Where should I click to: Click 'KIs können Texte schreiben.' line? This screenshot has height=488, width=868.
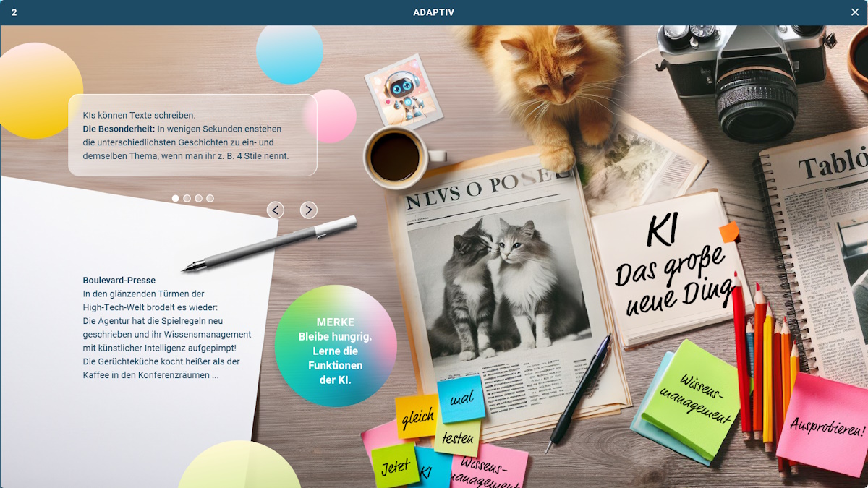click(x=139, y=115)
